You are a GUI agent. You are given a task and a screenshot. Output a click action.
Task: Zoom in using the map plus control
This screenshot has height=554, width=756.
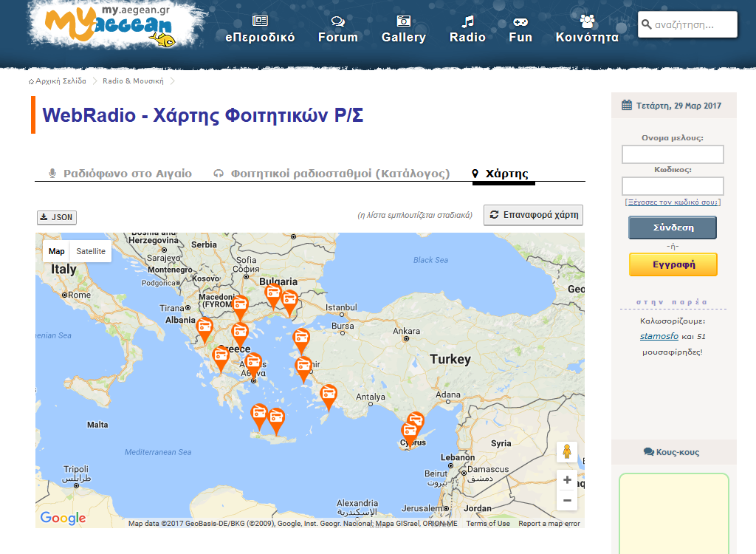tap(567, 479)
